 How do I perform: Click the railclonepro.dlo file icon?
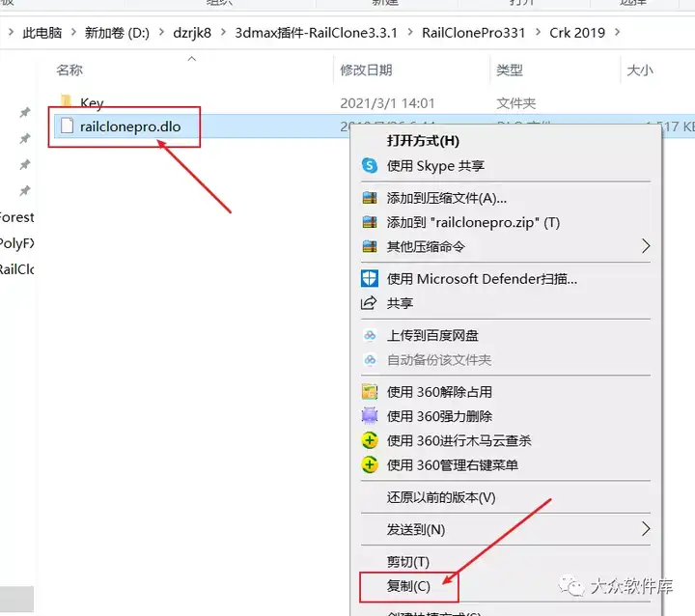(x=67, y=126)
